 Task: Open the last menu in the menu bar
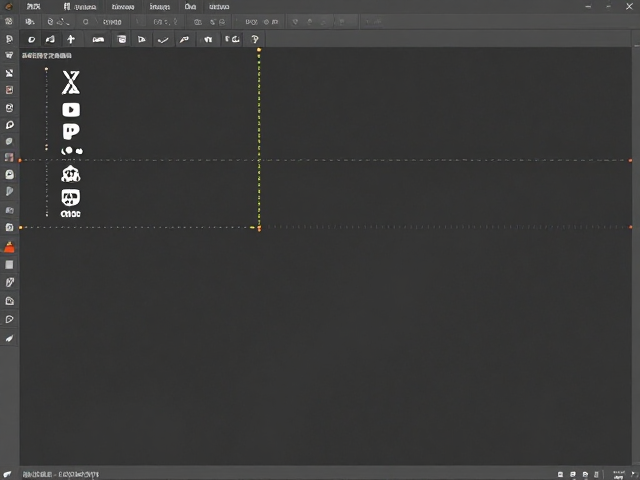point(219,7)
